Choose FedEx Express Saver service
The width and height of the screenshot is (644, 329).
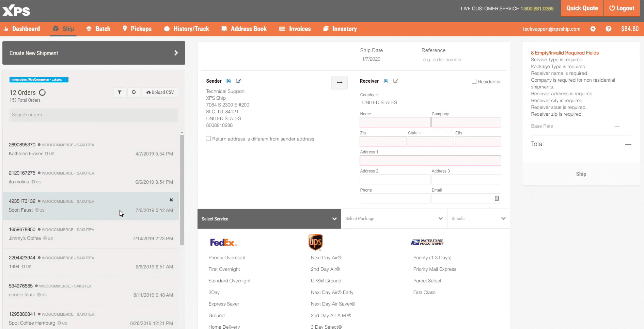tap(224, 304)
